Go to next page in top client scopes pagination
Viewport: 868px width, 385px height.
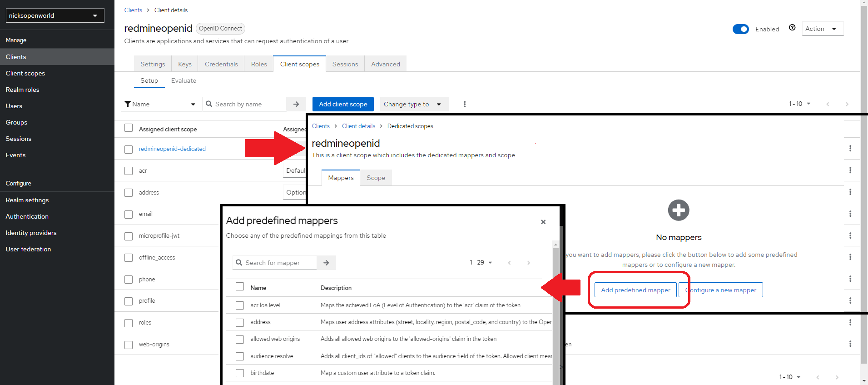coord(847,104)
